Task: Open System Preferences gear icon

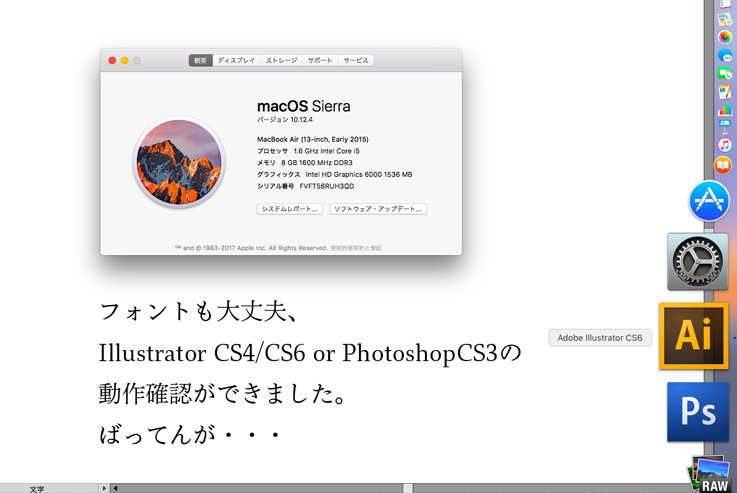Action: pos(697,262)
